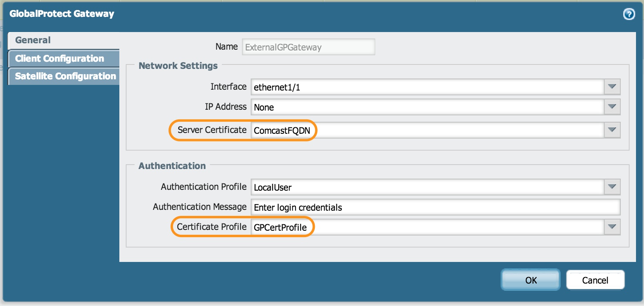This screenshot has height=306, width=644.
Task: Open the Authentication Profile dropdown arrow
Action: pyautogui.click(x=612, y=187)
